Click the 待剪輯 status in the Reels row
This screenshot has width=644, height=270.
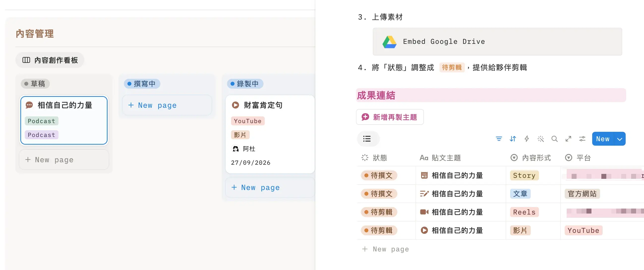379,212
